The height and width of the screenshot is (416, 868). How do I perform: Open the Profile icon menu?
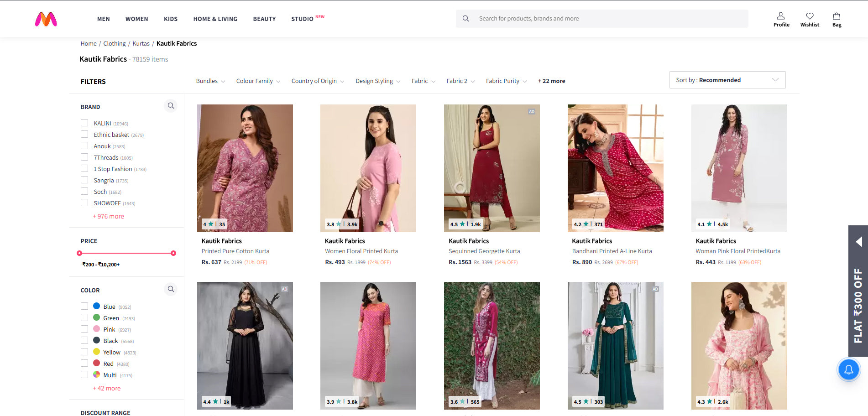point(781,19)
